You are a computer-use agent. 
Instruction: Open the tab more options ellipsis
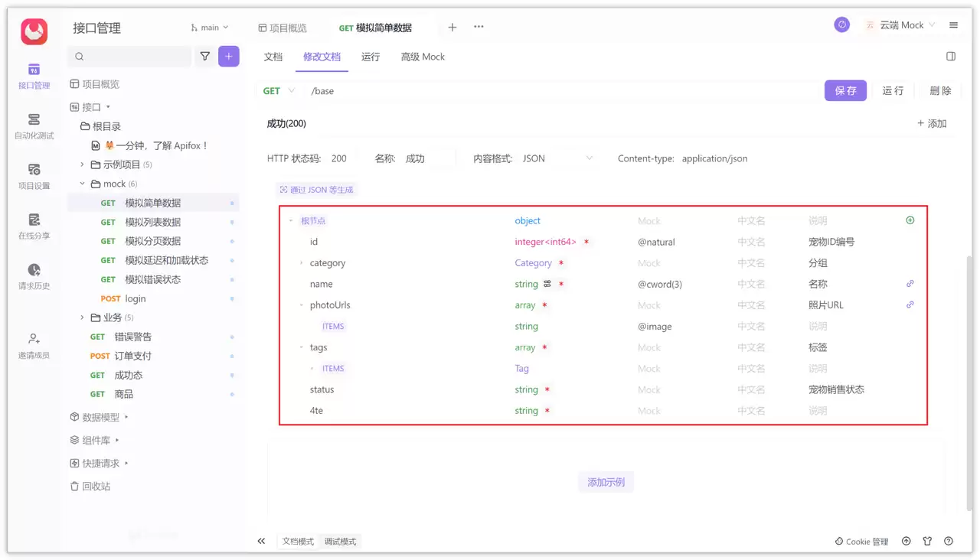click(479, 27)
